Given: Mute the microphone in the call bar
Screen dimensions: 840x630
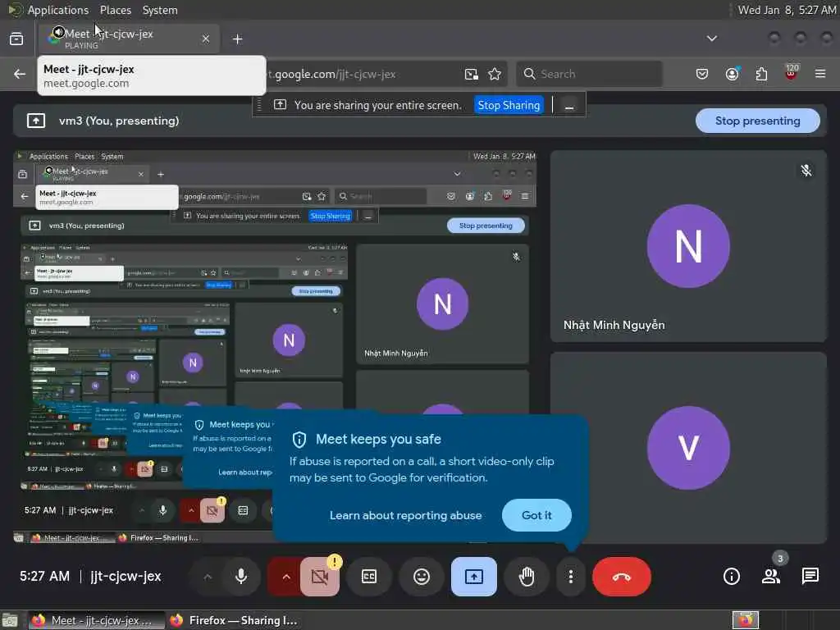Looking at the screenshot, I should tap(241, 577).
